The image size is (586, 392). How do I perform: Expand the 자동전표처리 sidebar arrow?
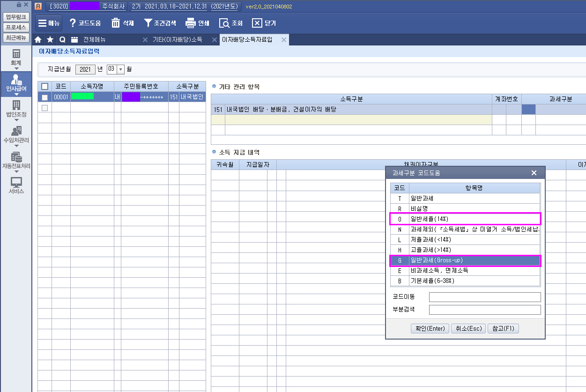pyautogui.click(x=16, y=171)
